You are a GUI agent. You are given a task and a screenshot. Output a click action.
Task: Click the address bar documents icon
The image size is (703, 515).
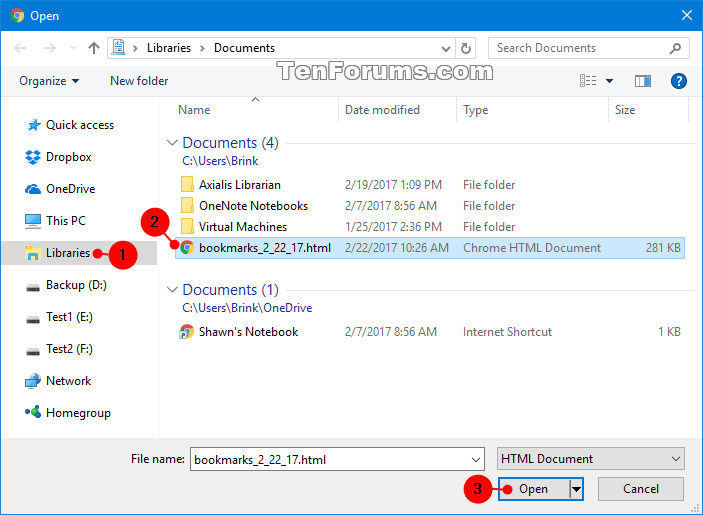tap(118, 48)
